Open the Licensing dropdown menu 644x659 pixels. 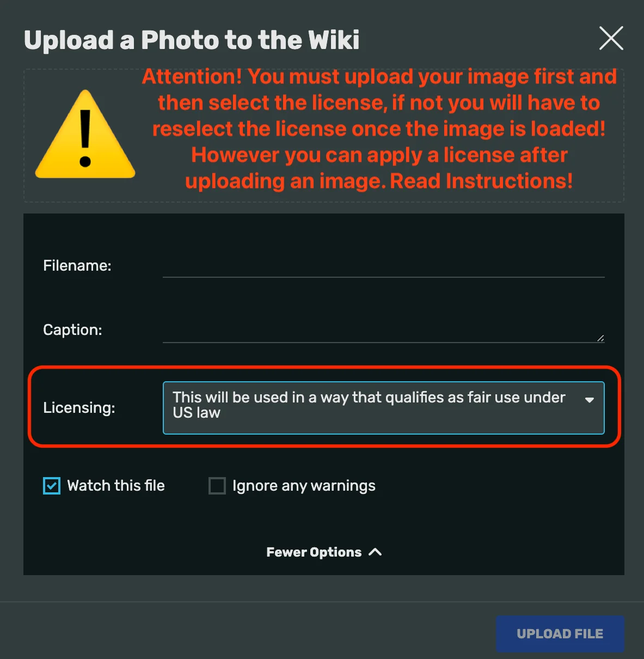pos(383,408)
